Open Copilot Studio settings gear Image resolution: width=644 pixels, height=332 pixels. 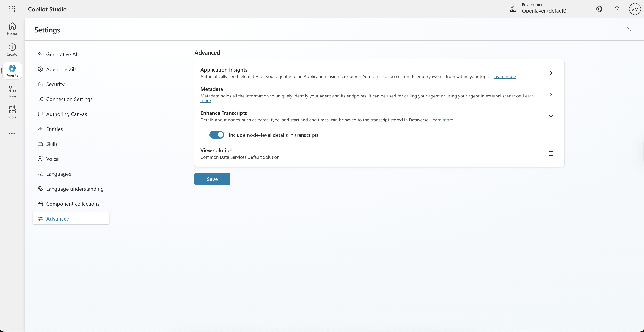[599, 9]
